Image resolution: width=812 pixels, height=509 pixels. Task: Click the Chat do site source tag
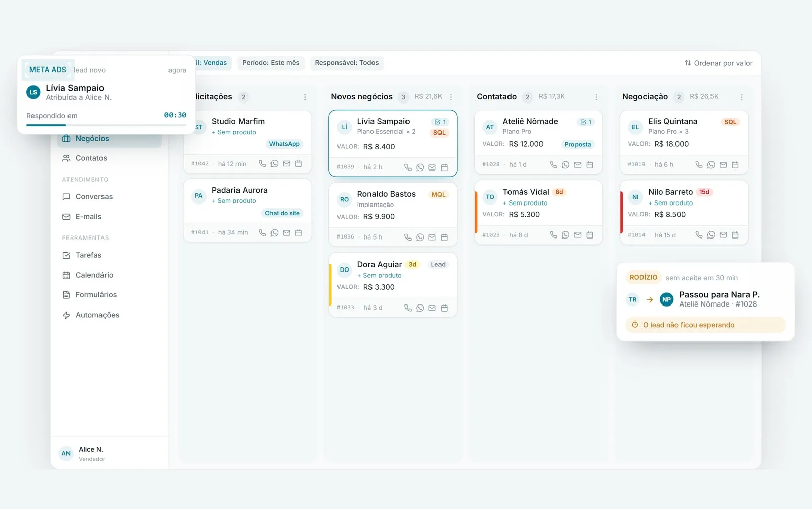(282, 213)
